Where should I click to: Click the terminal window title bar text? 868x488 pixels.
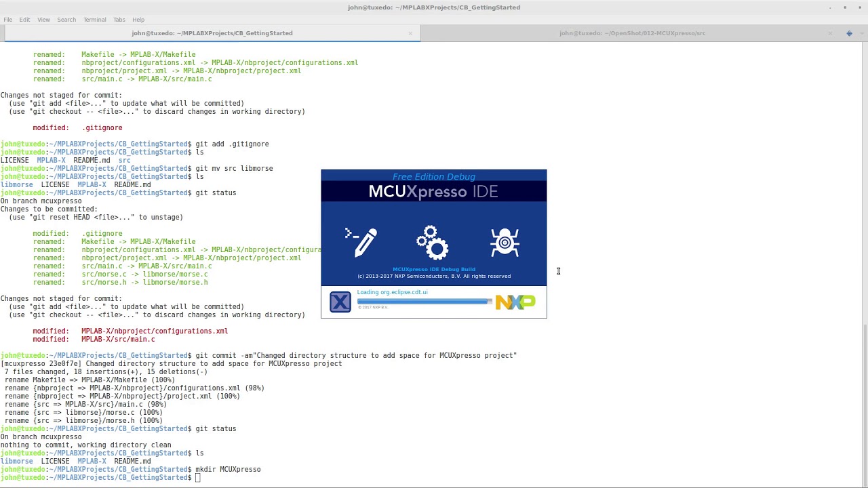point(434,7)
